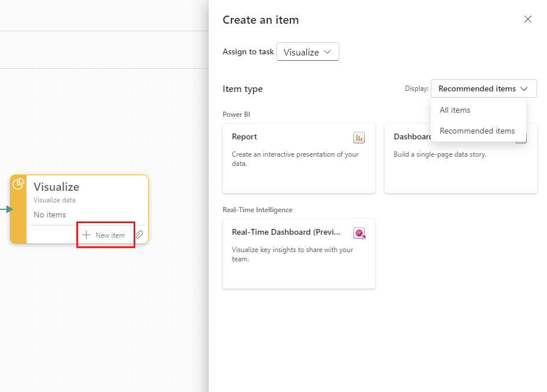This screenshot has width=547, height=392.
Task: Click the New item button
Action: [x=105, y=235]
